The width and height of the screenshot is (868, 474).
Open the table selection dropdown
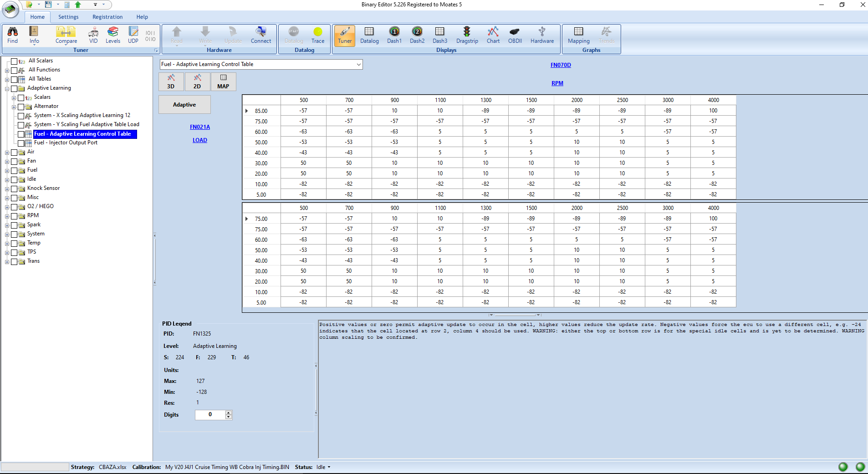[358, 65]
